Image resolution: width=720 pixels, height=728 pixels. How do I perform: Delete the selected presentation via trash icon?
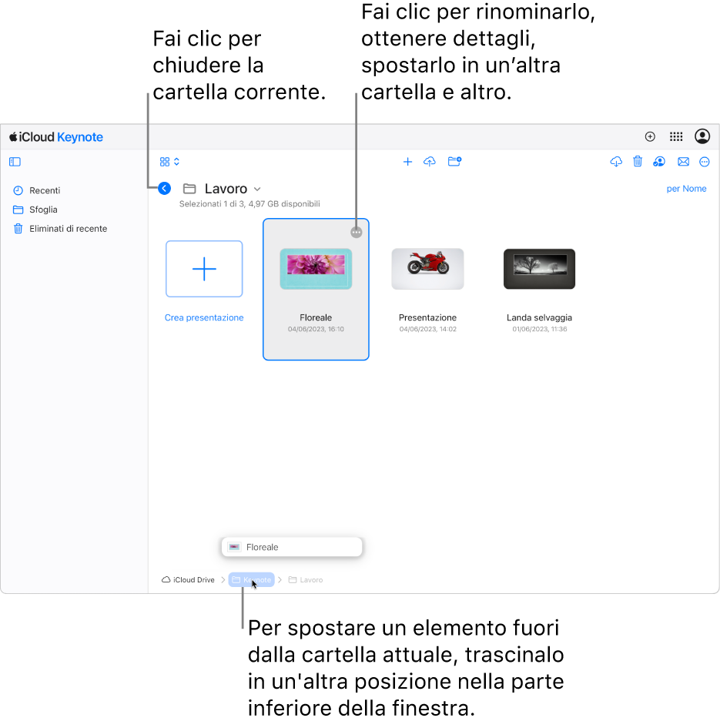point(637,162)
